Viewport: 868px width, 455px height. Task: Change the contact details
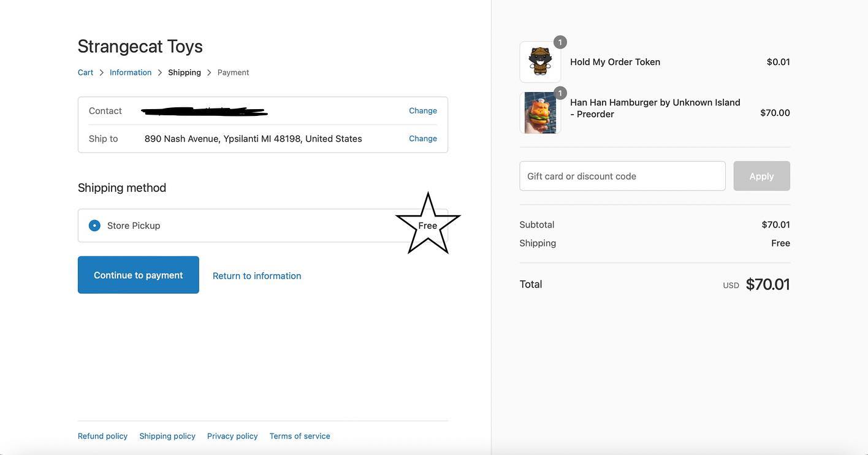(423, 110)
